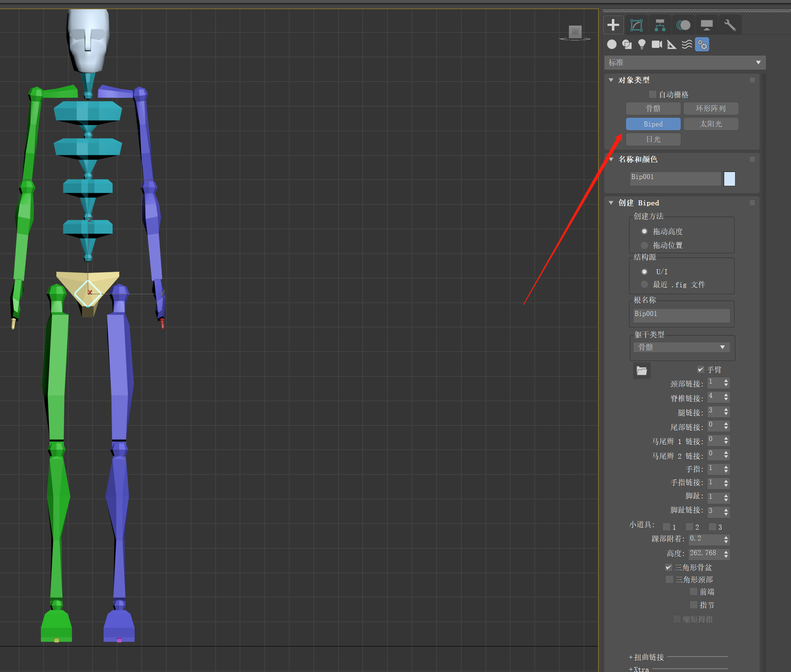Open the object color swatch
This screenshot has width=791, height=672.
click(729, 179)
